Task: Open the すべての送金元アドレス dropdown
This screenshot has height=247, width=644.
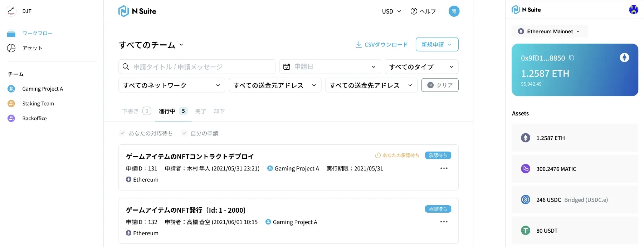Action: click(275, 85)
